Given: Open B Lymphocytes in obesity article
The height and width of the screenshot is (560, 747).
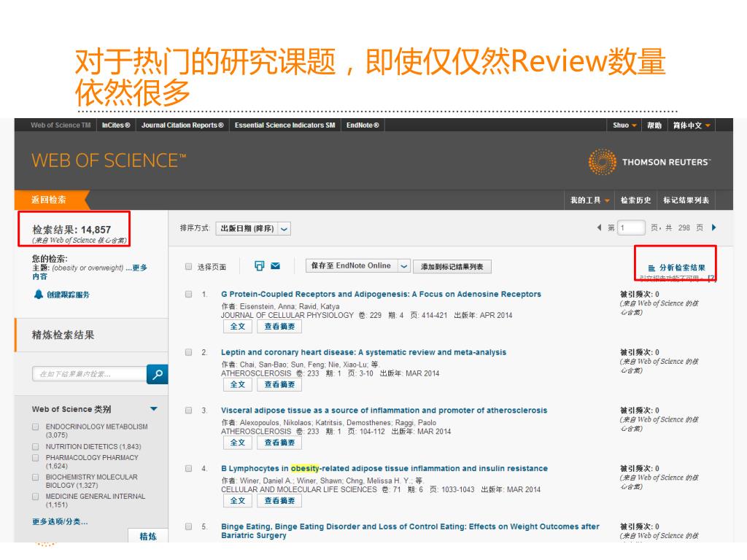Looking at the screenshot, I should pyautogui.click(x=384, y=469).
